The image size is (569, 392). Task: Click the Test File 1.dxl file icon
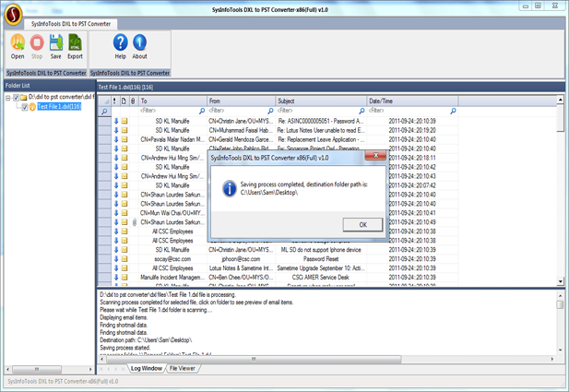coord(32,107)
